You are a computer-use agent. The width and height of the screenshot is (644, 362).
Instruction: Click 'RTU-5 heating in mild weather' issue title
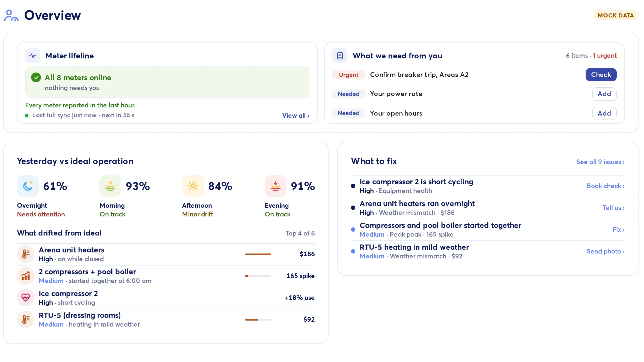point(414,247)
